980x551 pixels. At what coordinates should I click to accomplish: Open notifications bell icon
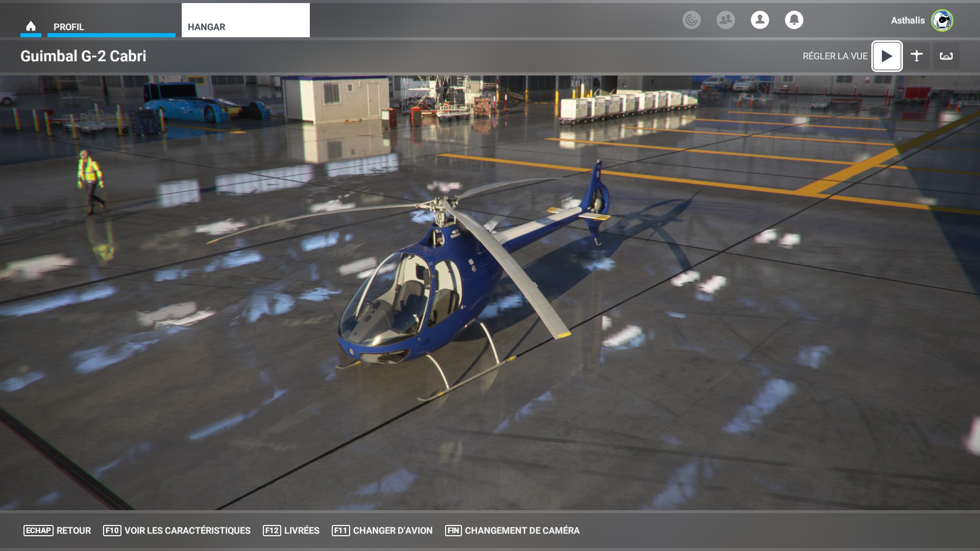794,20
